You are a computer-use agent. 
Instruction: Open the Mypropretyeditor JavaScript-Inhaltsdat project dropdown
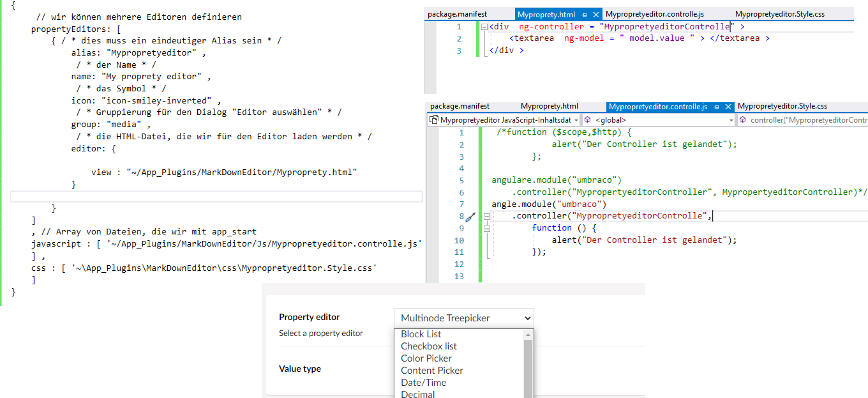(x=503, y=119)
